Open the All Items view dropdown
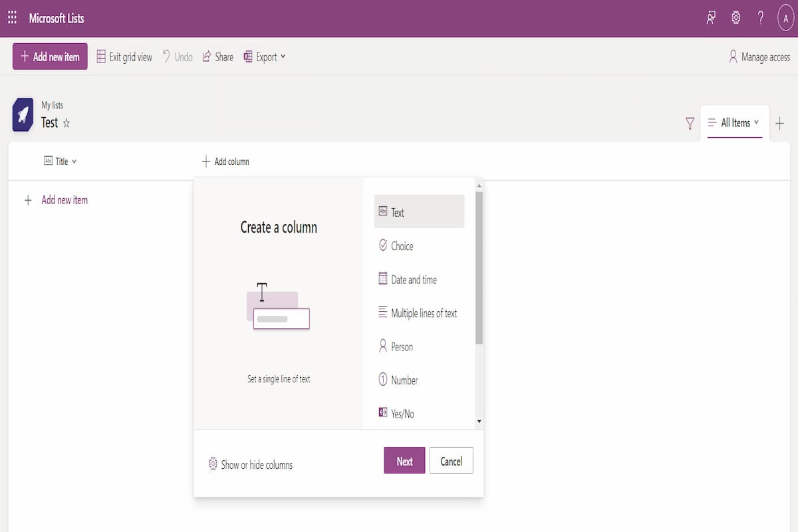798x532 pixels. [x=734, y=123]
